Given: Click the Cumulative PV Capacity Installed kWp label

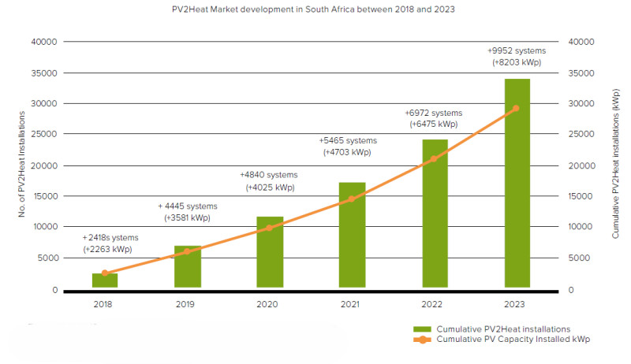Looking at the screenshot, I should [x=513, y=340].
